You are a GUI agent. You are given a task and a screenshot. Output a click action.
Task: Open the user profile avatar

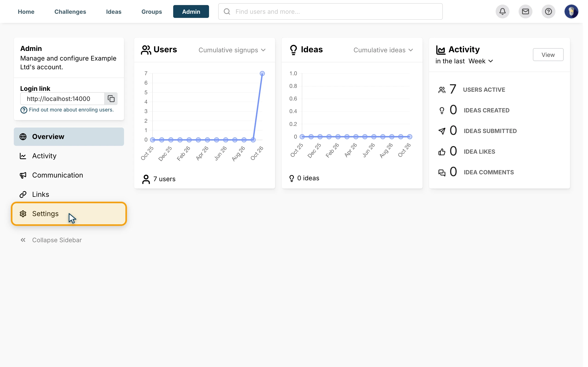pyautogui.click(x=571, y=11)
